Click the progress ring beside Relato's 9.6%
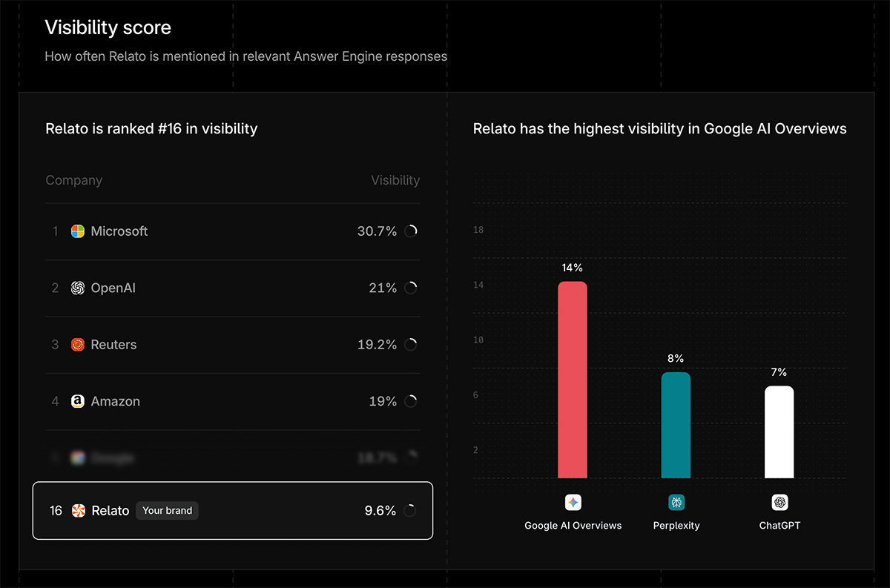Screen dimensions: 890x588 411,510
